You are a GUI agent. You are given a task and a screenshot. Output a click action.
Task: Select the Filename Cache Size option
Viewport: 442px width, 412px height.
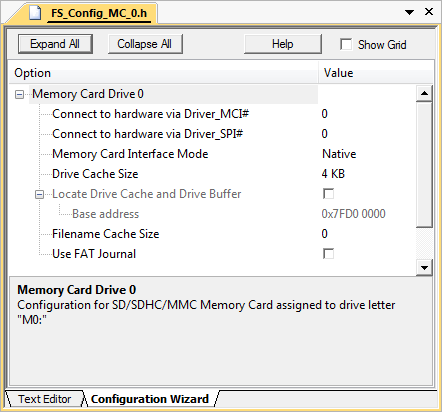pos(106,234)
